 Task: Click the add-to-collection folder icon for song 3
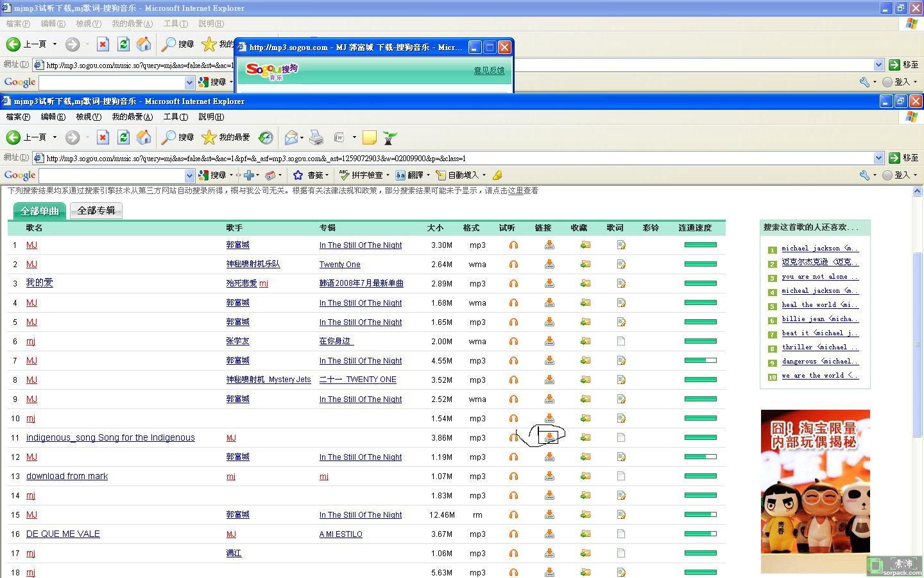(585, 283)
